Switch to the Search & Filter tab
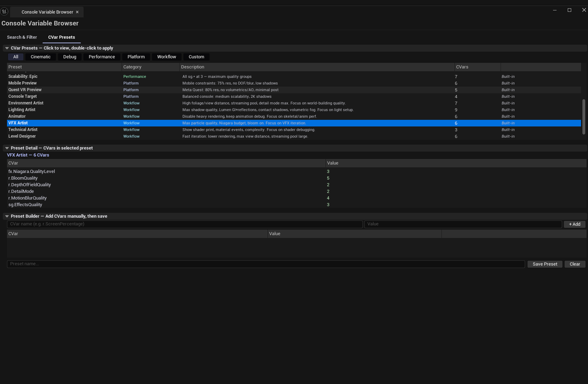588x384 pixels. pyautogui.click(x=22, y=37)
